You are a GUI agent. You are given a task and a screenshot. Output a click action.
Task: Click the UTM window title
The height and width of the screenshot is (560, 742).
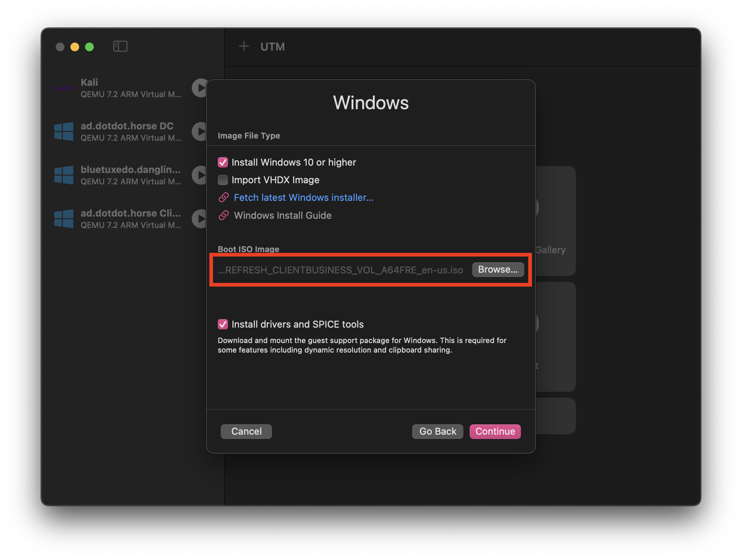click(272, 47)
